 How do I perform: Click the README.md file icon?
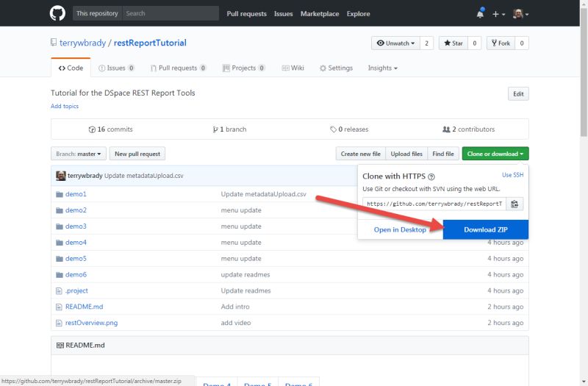[59, 307]
